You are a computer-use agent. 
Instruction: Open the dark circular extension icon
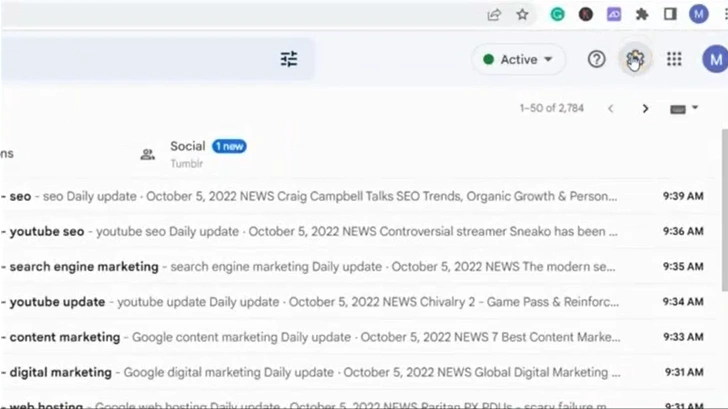586,14
